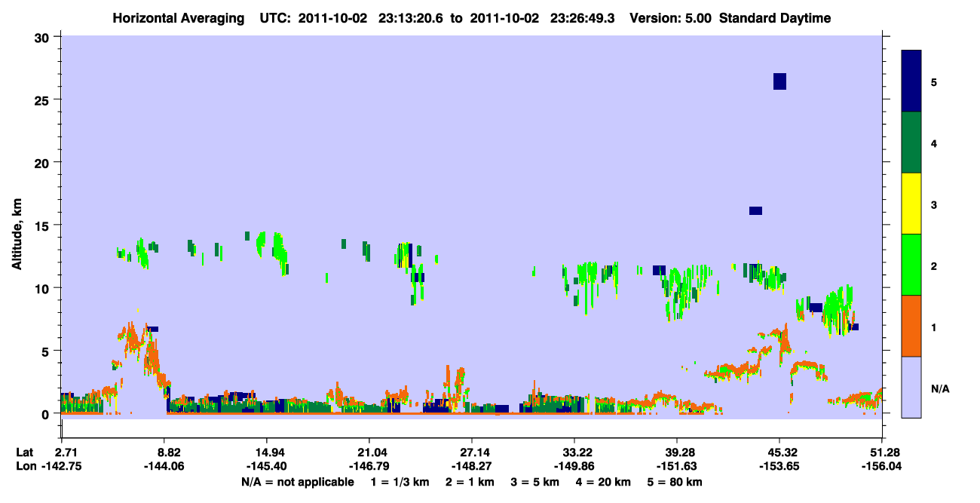The height and width of the screenshot is (503, 980).
Task: Click the 'Lon' axis row label
Action: pyautogui.click(x=26, y=466)
